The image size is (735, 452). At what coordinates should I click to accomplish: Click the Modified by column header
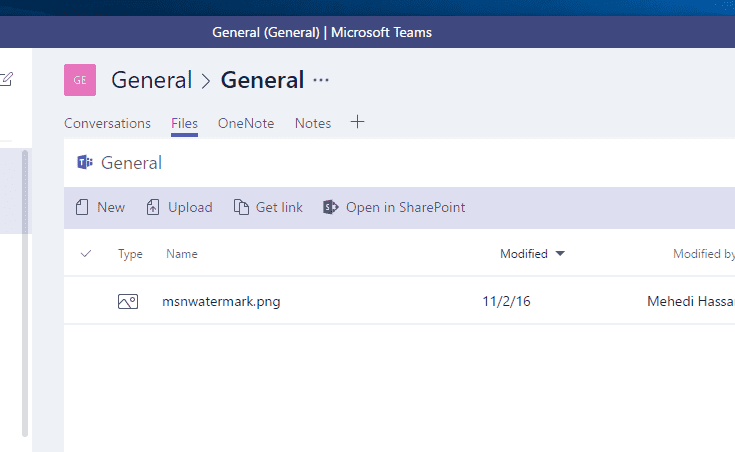click(x=703, y=254)
